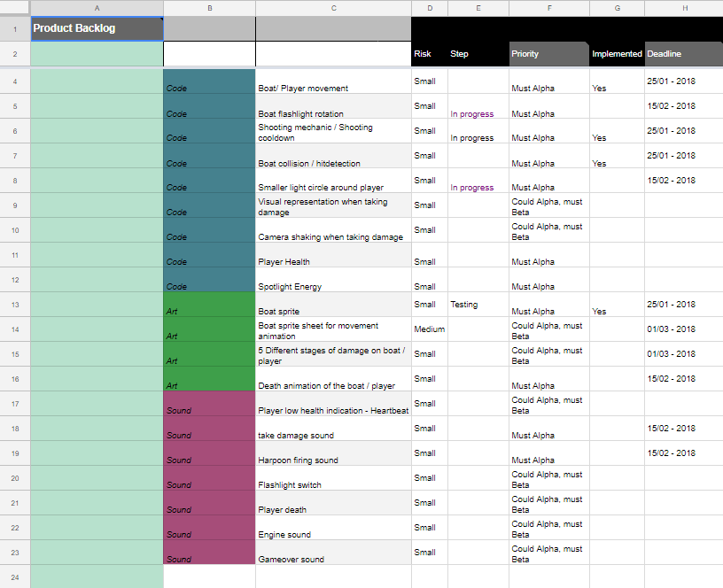Click the Testing step cell for Boat sprite
This screenshot has width=723, height=588.
tap(478, 305)
